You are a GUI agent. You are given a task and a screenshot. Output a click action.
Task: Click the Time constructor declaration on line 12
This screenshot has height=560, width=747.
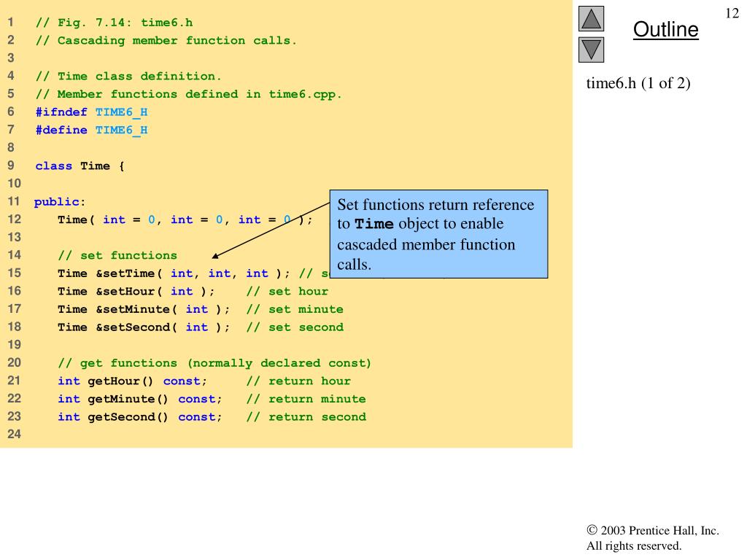pyautogui.click(x=185, y=219)
